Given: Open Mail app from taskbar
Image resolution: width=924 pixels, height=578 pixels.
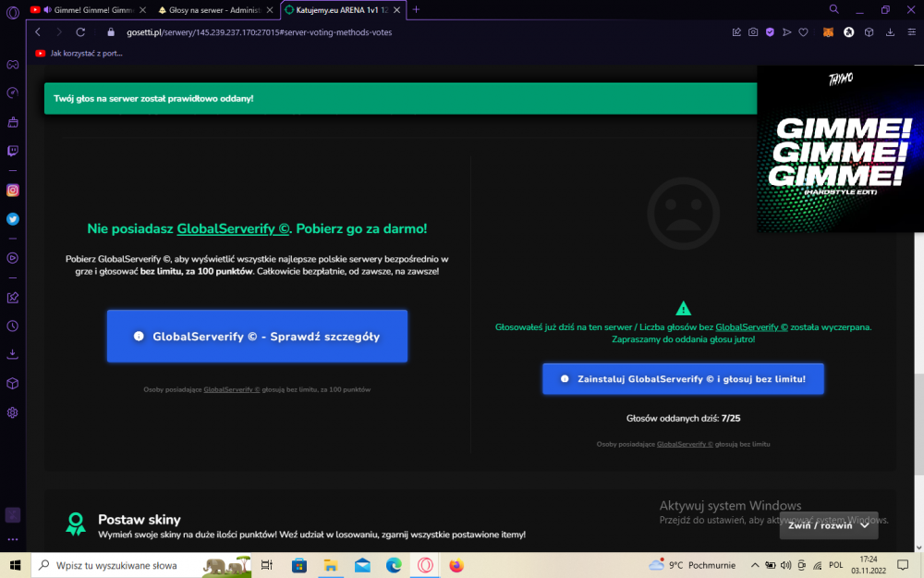Looking at the screenshot, I should [x=362, y=565].
